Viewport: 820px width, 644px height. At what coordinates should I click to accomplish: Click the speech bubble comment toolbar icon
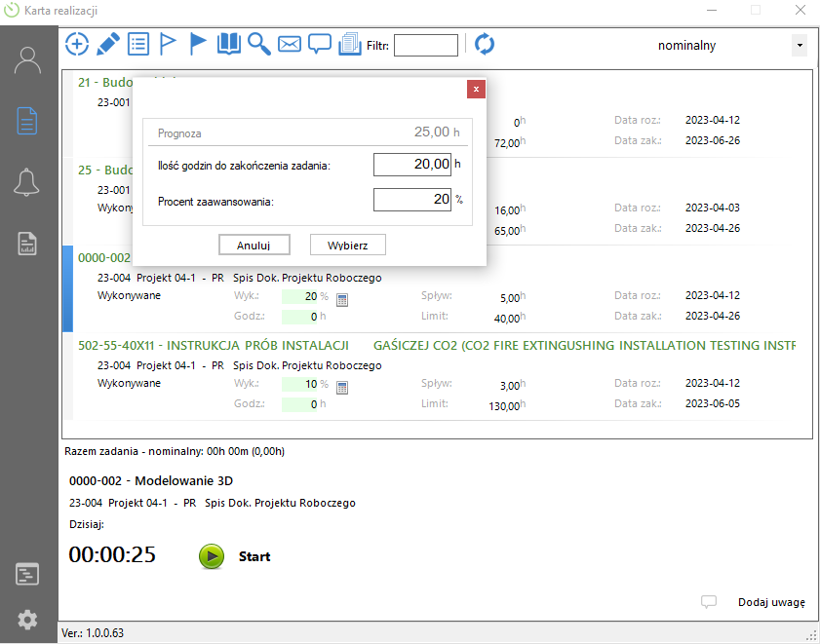coord(319,44)
